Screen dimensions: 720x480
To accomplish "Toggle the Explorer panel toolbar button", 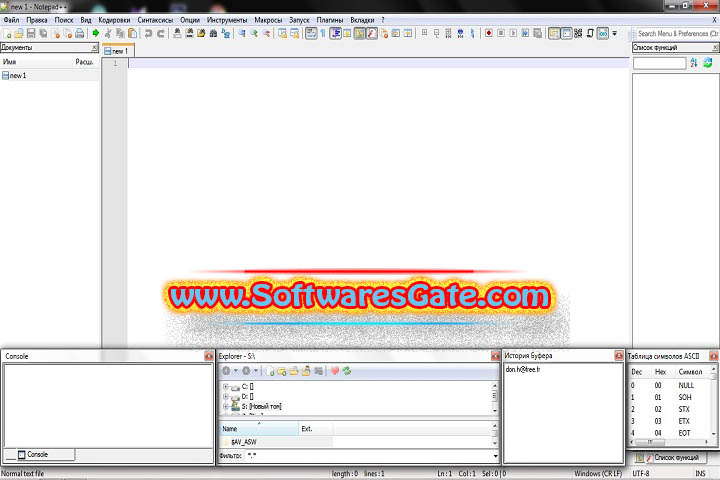I will point(554,34).
